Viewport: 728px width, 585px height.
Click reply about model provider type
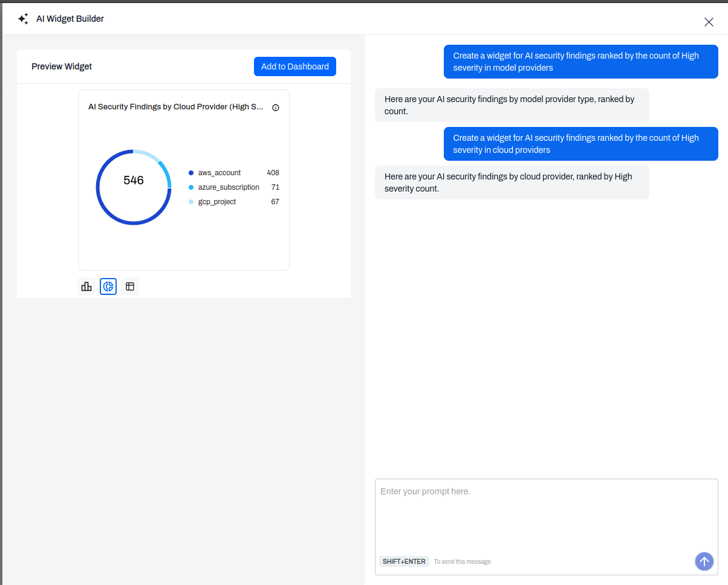(512, 105)
